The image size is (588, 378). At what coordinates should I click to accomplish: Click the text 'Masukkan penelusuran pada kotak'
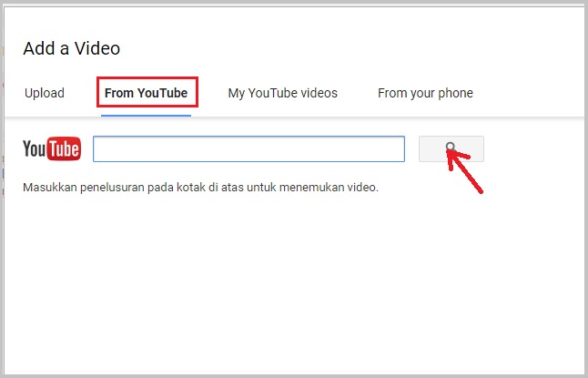tap(115, 187)
